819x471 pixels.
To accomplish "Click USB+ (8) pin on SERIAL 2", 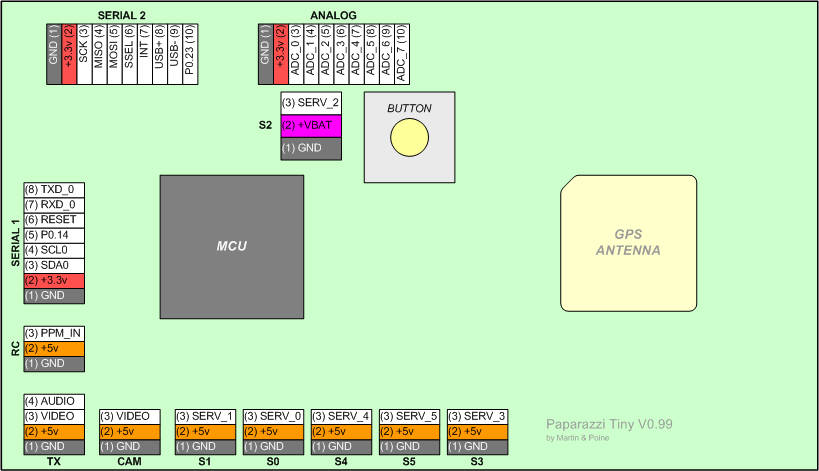I will coord(160,54).
